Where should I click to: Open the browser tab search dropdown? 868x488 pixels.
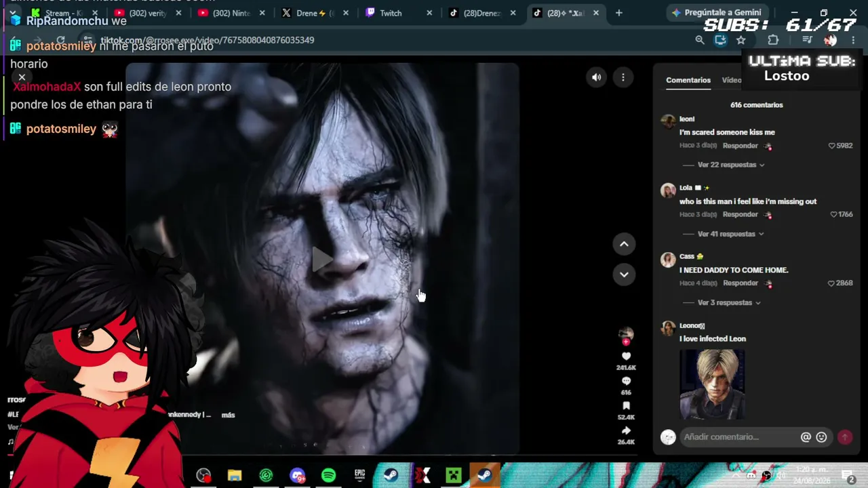[13, 13]
